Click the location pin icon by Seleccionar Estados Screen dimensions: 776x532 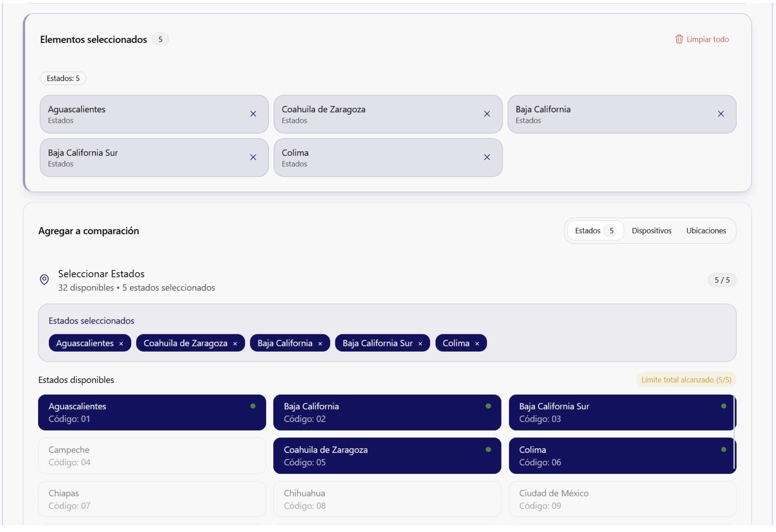click(x=44, y=279)
